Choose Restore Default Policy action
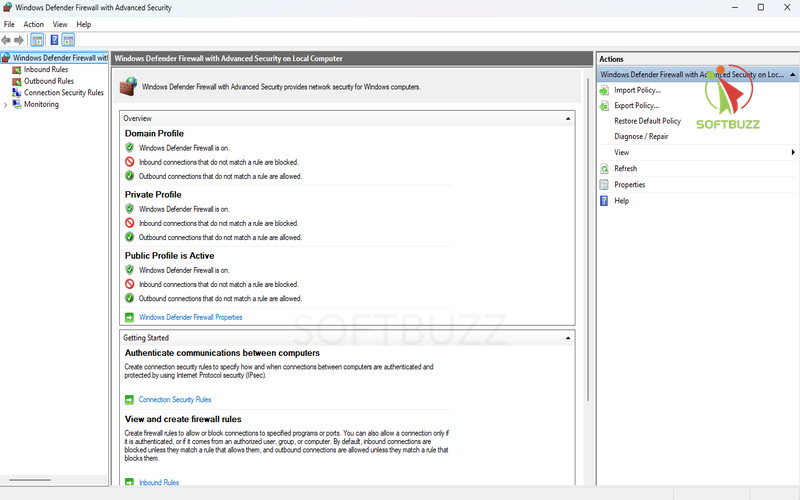This screenshot has width=800, height=500. (x=647, y=121)
